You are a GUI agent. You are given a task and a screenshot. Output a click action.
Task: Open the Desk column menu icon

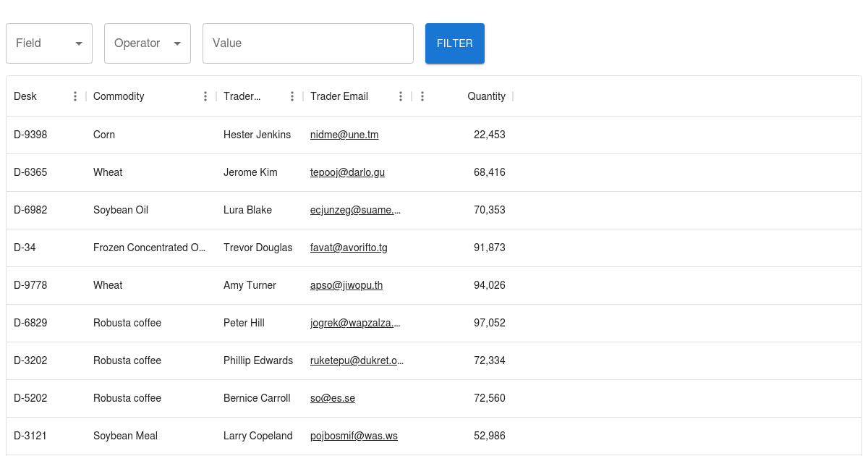pos(75,96)
